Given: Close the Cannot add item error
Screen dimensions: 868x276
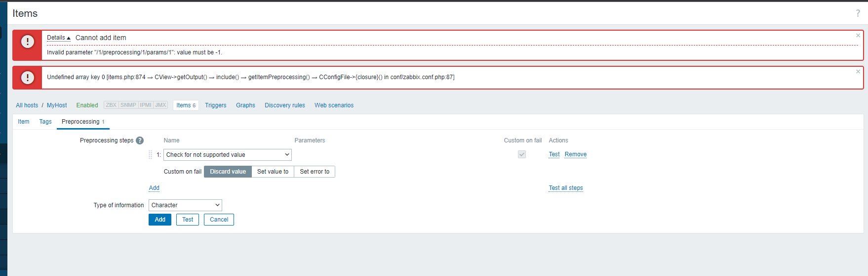Looking at the screenshot, I should pyautogui.click(x=858, y=36).
